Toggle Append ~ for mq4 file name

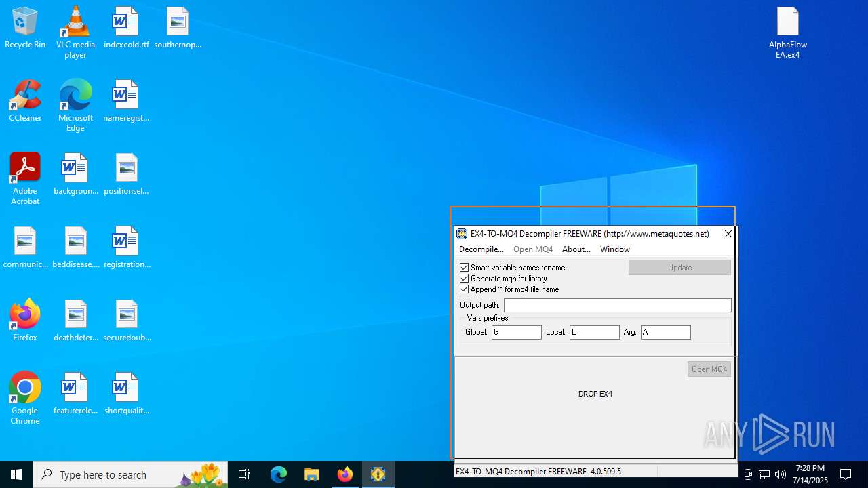coord(465,289)
